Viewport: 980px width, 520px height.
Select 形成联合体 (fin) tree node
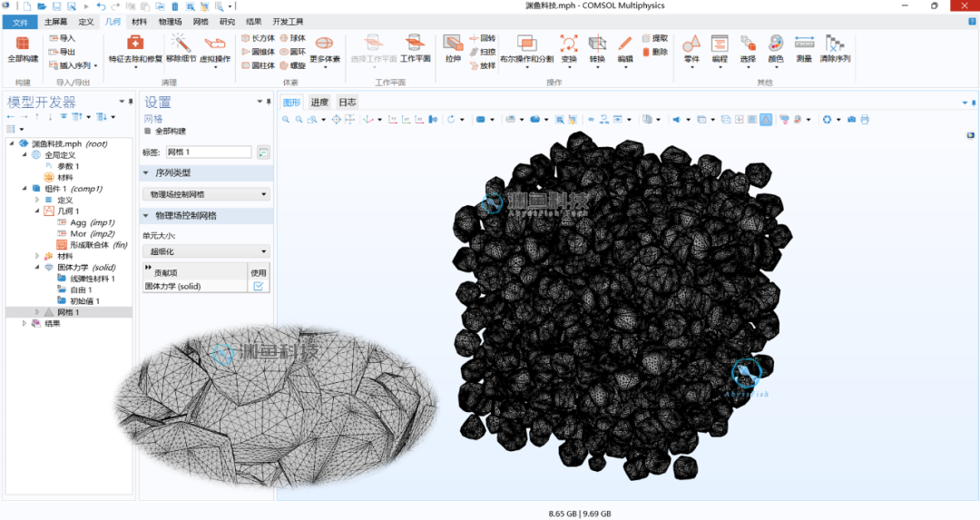click(92, 245)
